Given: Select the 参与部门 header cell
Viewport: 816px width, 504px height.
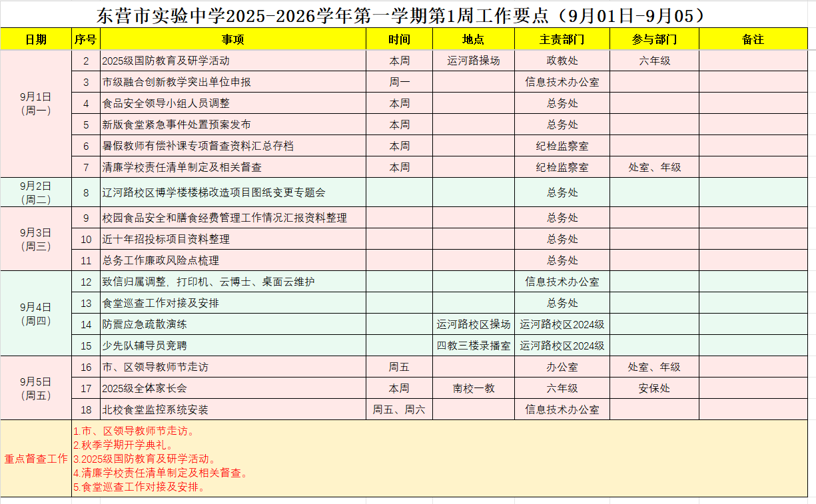Looking at the screenshot, I should tap(654, 39).
